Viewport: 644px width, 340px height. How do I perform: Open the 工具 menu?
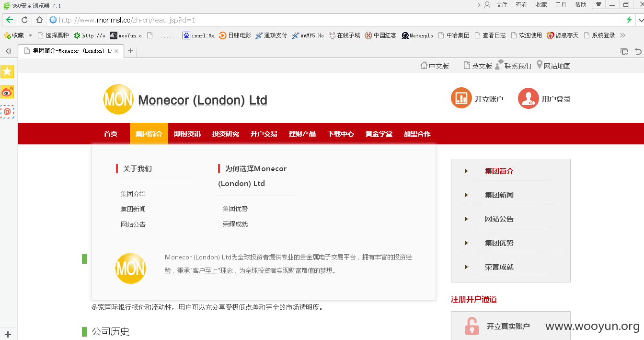tap(561, 5)
